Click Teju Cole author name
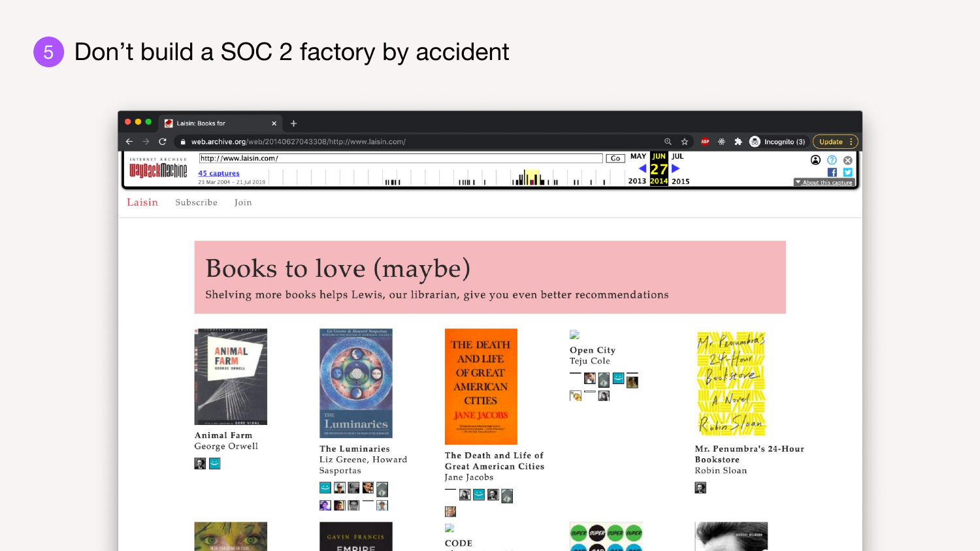Screen dimensions: 980x551 [x=590, y=361]
